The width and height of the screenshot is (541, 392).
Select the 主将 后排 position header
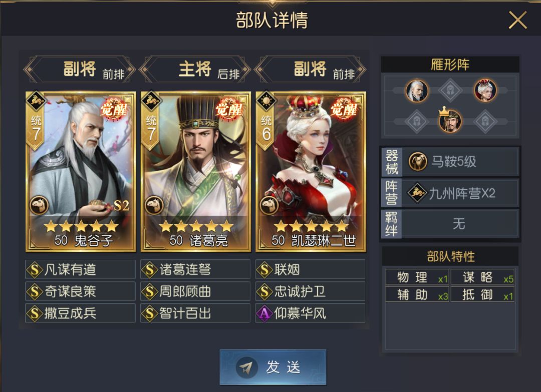pyautogui.click(x=195, y=69)
